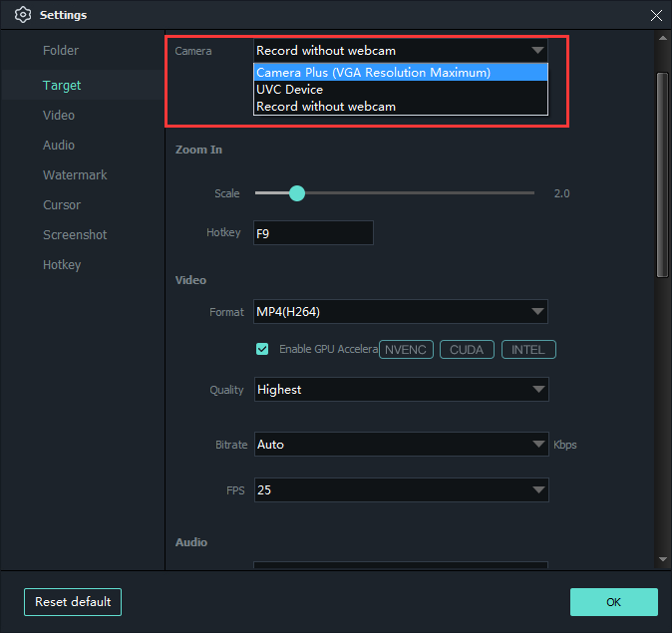Switch to the Folder settings tab
Image resolution: width=672 pixels, height=633 pixels.
click(x=61, y=51)
